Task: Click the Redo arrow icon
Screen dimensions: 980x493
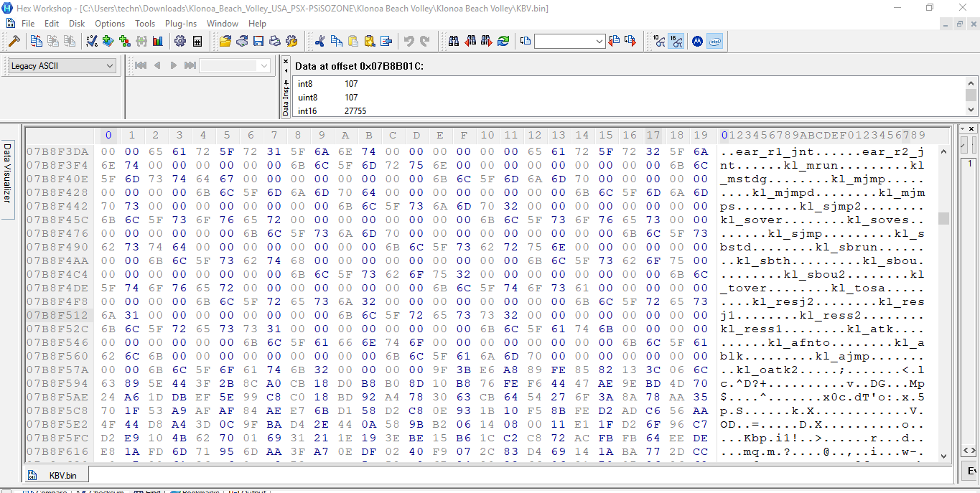Action: pyautogui.click(x=425, y=41)
